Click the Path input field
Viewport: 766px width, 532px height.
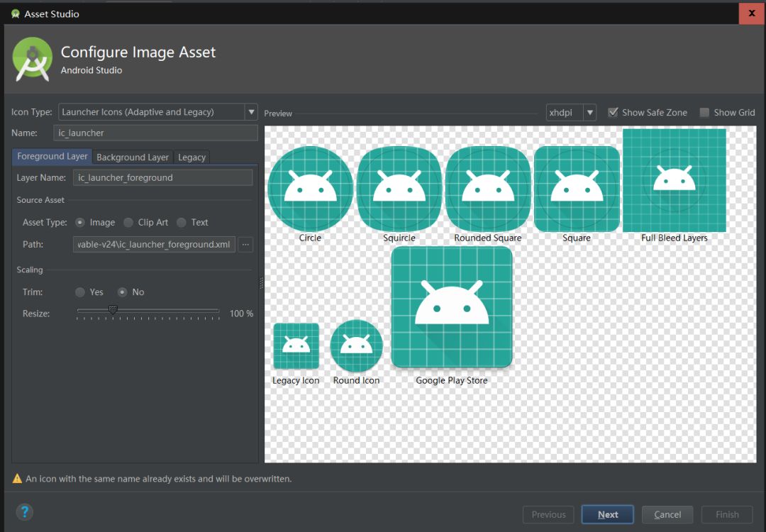point(154,244)
